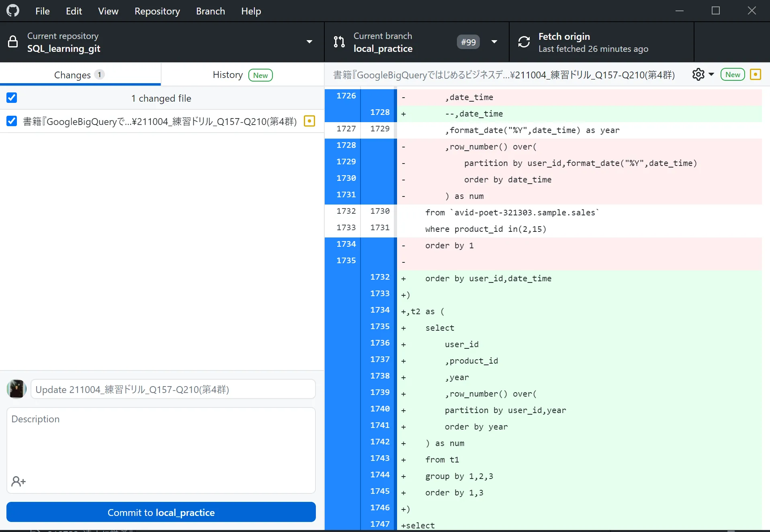
Task: Select diff line 1734 order by 1
Action: (x=346, y=244)
